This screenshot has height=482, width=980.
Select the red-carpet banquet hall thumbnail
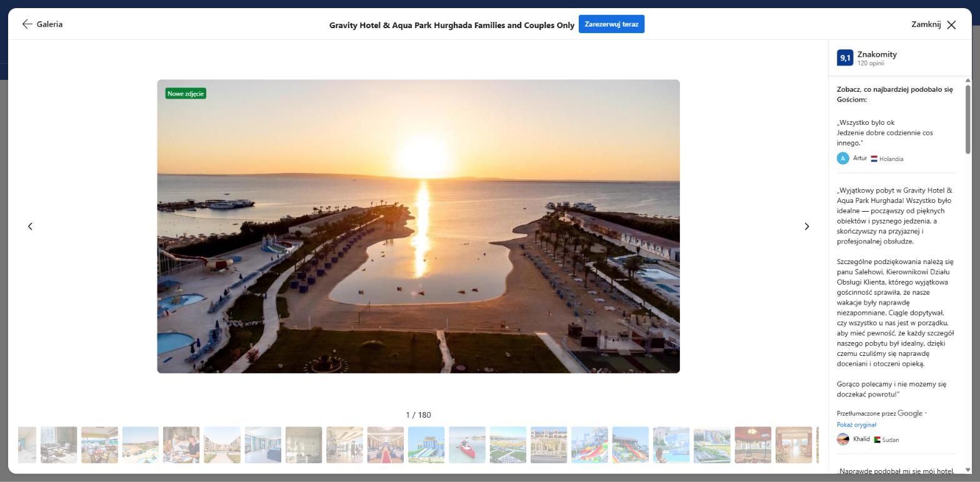(385, 445)
